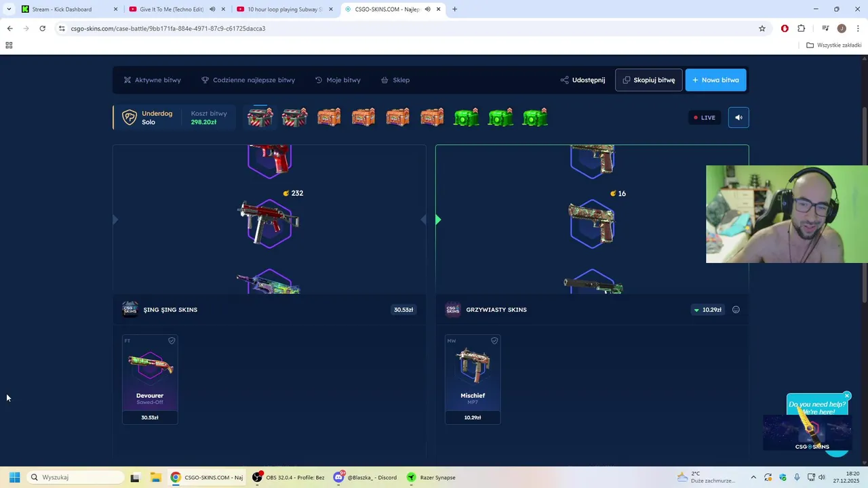Open the Devourer Sawed-Off skin thumbnail
The height and width of the screenshot is (488, 868).
pos(150,367)
